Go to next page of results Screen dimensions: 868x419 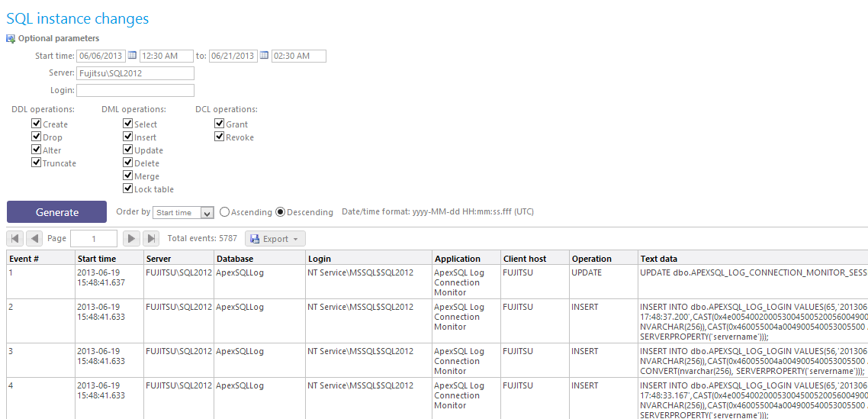pyautogui.click(x=131, y=238)
